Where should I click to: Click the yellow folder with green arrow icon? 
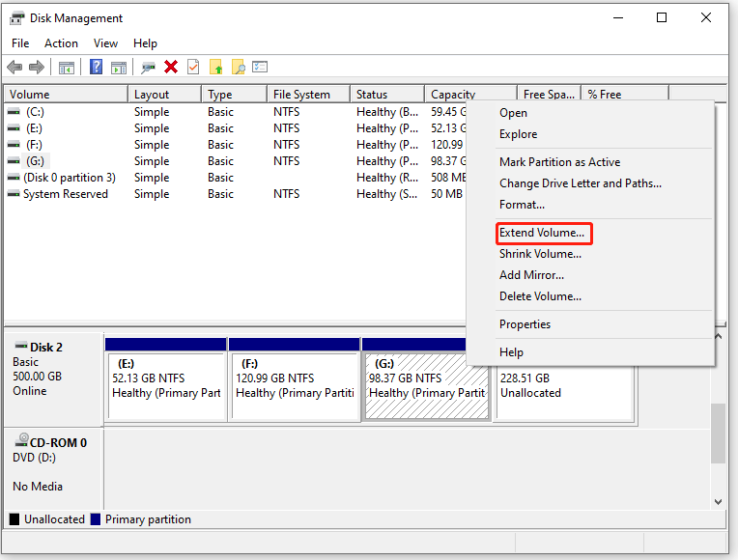pyautogui.click(x=216, y=68)
